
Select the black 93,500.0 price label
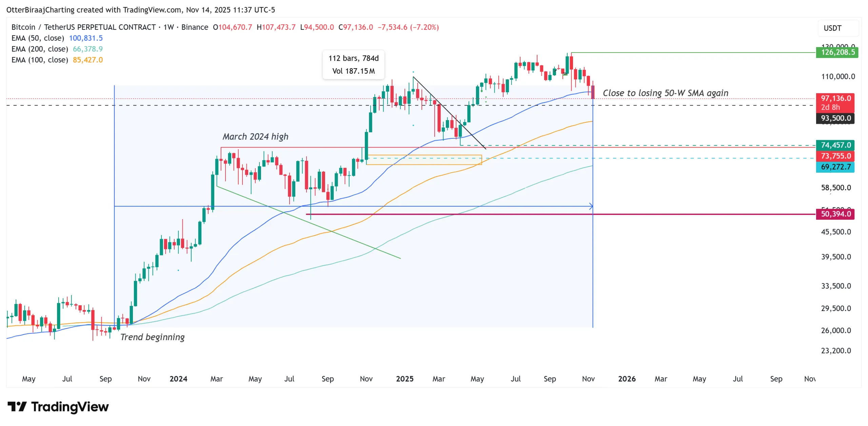point(835,118)
